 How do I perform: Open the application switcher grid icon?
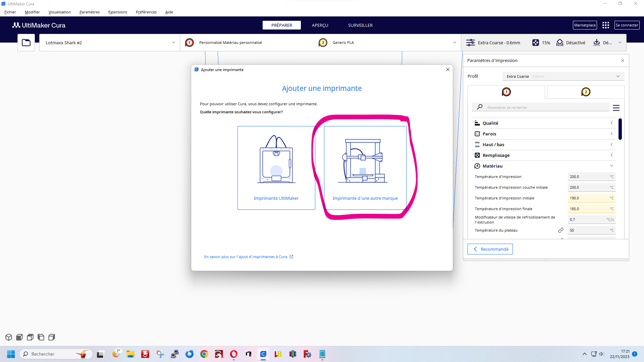pyautogui.click(x=605, y=25)
